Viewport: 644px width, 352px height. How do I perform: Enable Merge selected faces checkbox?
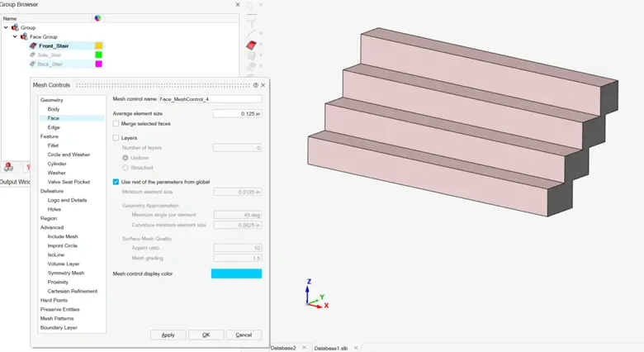click(116, 124)
